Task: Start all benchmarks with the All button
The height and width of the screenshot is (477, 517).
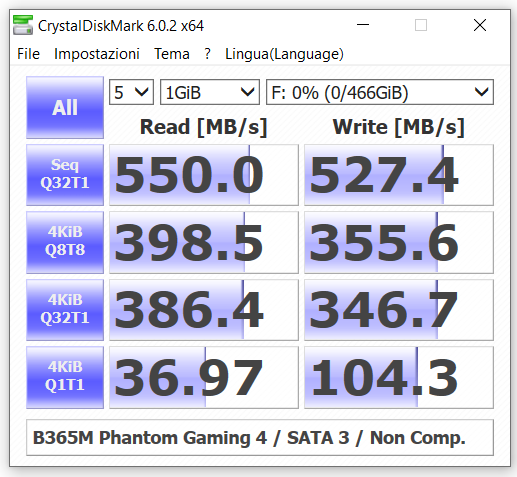Action: (x=65, y=107)
